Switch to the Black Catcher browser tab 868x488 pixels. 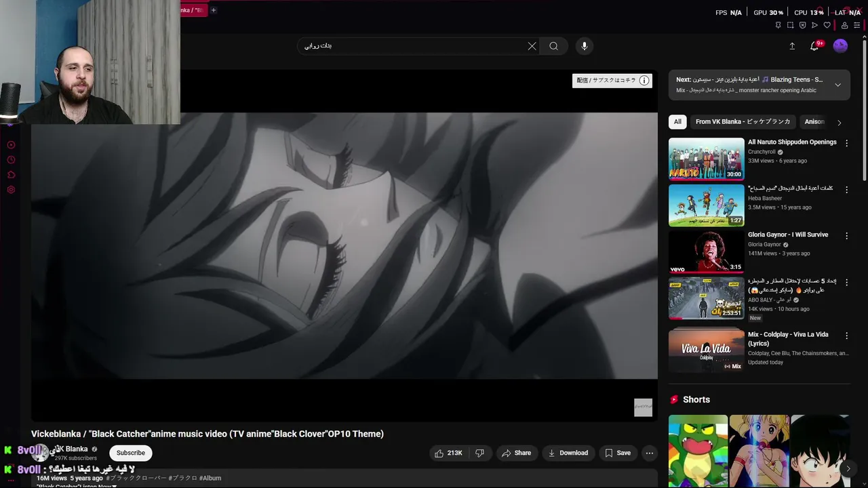[193, 10]
